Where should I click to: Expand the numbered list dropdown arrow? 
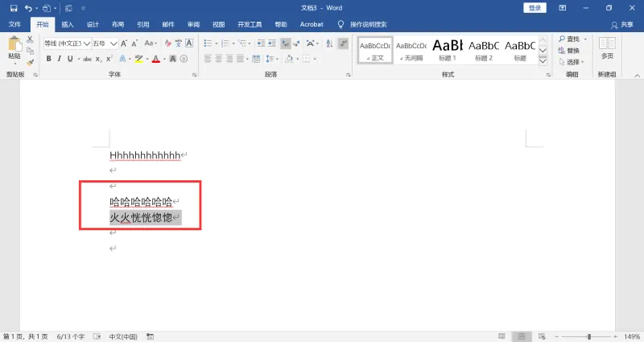pyautogui.click(x=233, y=43)
